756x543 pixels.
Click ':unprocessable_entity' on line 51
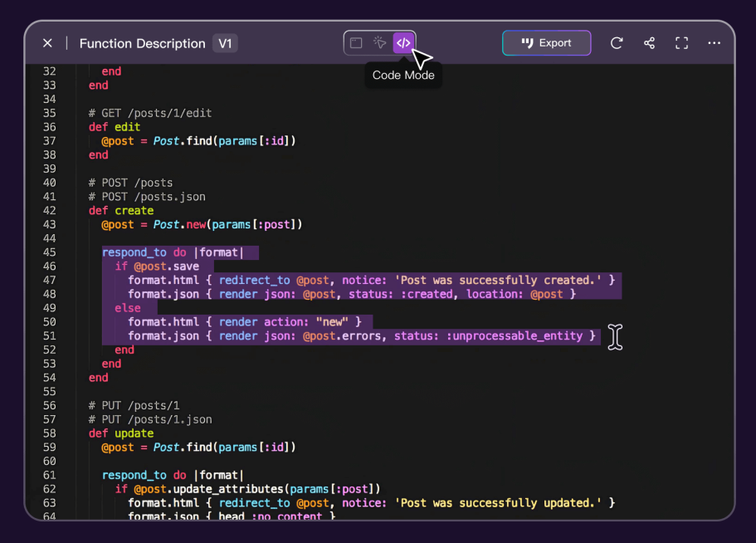tap(514, 335)
